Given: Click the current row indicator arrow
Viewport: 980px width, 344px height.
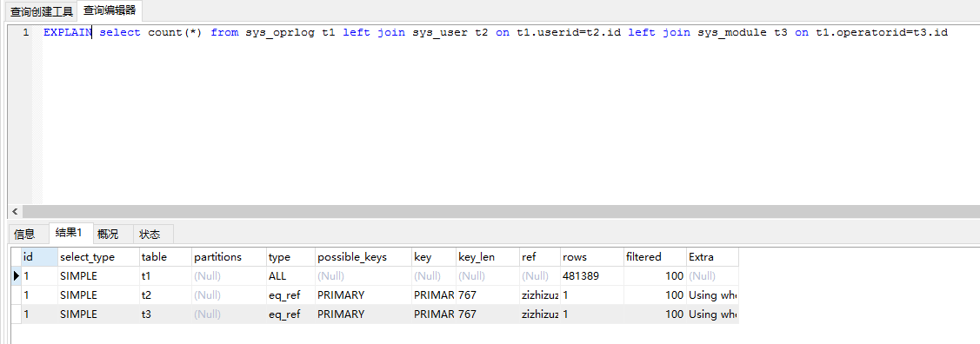Looking at the screenshot, I should (17, 275).
